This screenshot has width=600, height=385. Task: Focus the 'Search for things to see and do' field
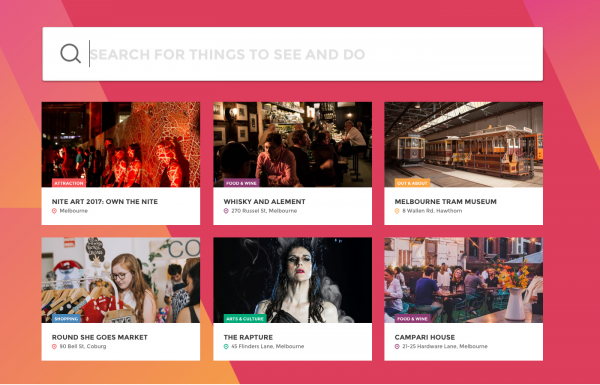pos(292,54)
